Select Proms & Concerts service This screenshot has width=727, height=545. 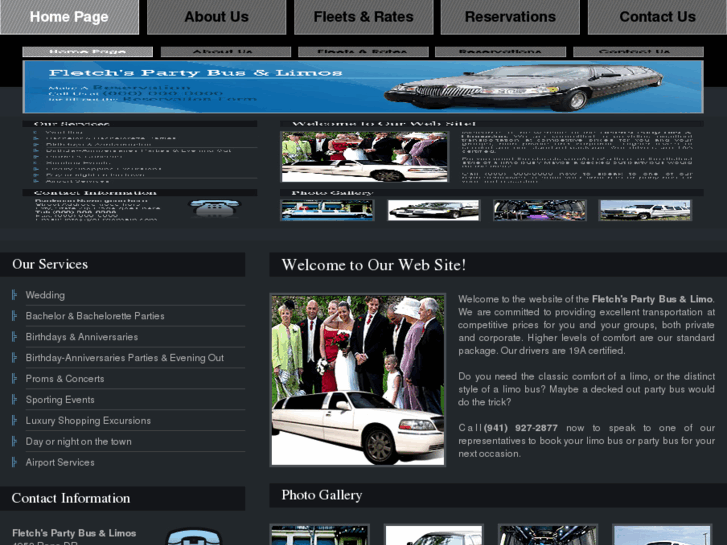pos(65,378)
